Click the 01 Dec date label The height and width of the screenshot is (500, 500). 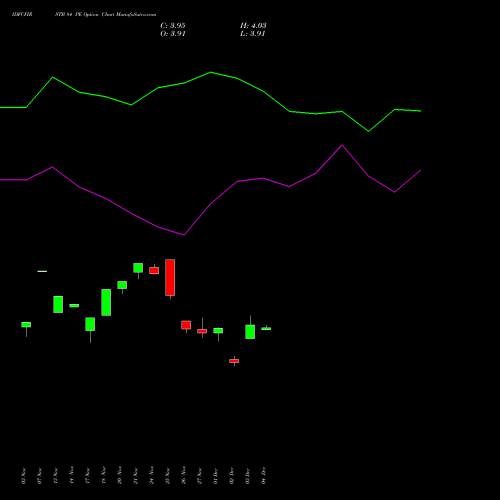[x=216, y=476]
